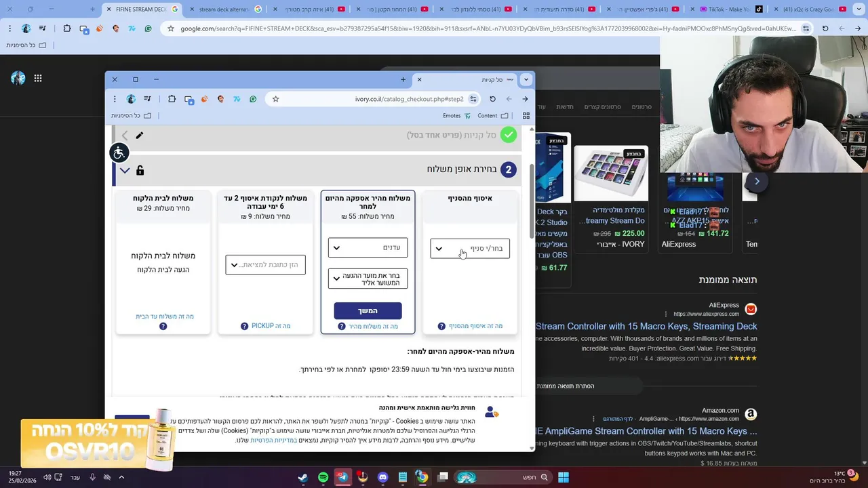Open Discord from the taskbar
Image resolution: width=868 pixels, height=488 pixels.
tap(382, 477)
